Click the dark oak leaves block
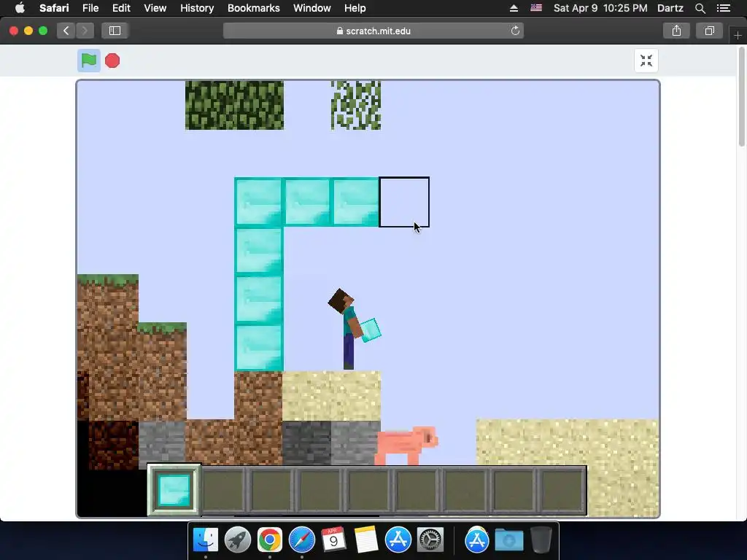The image size is (747, 560). [x=234, y=105]
